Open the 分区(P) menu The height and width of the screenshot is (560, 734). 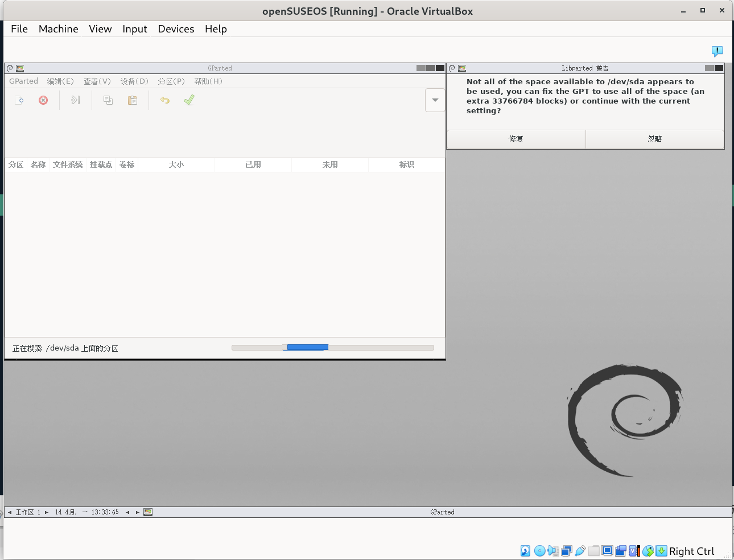pos(171,81)
